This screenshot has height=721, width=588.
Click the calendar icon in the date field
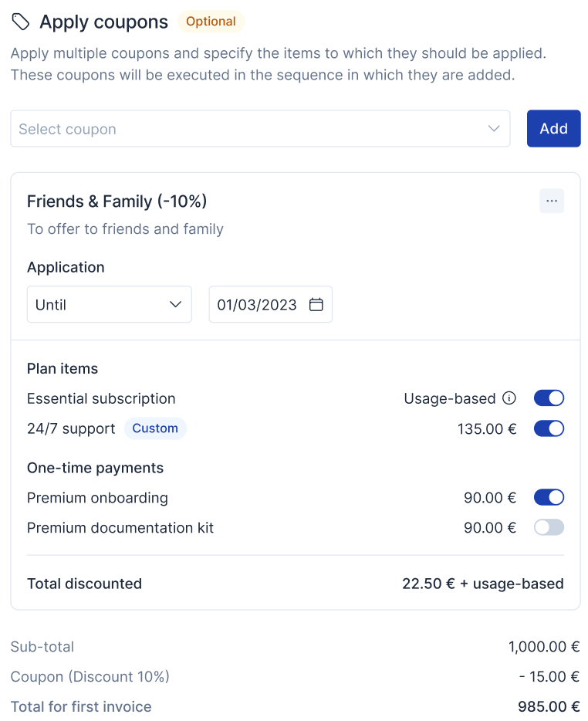(316, 304)
